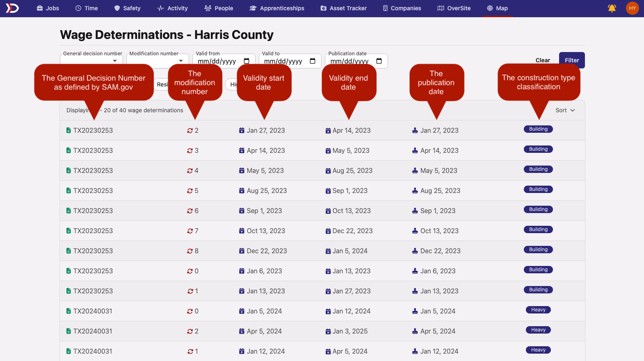Viewport: 644px width, 361px height.
Task: Click calendar-x icon beside Sep 1, 2023 valid-to
Action: click(328, 191)
